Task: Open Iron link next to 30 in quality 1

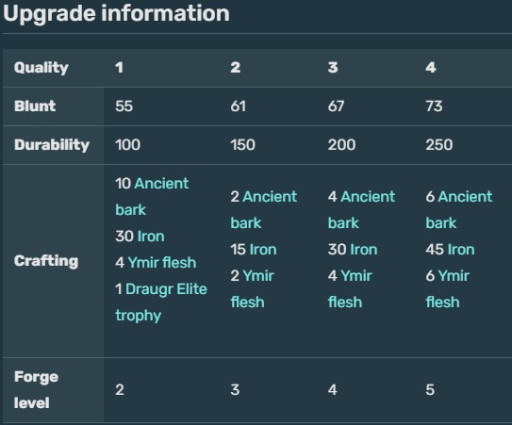Action: 151,236
